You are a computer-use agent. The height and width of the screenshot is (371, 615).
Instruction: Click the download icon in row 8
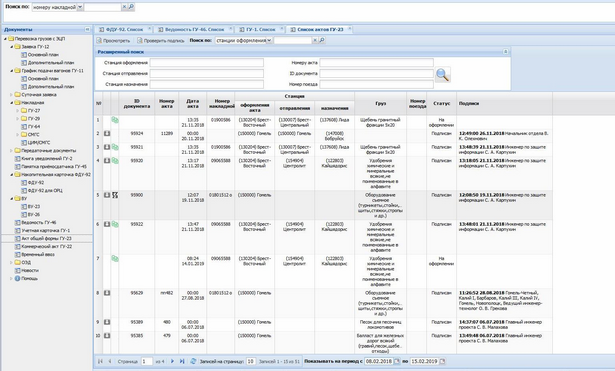pyautogui.click(x=107, y=293)
